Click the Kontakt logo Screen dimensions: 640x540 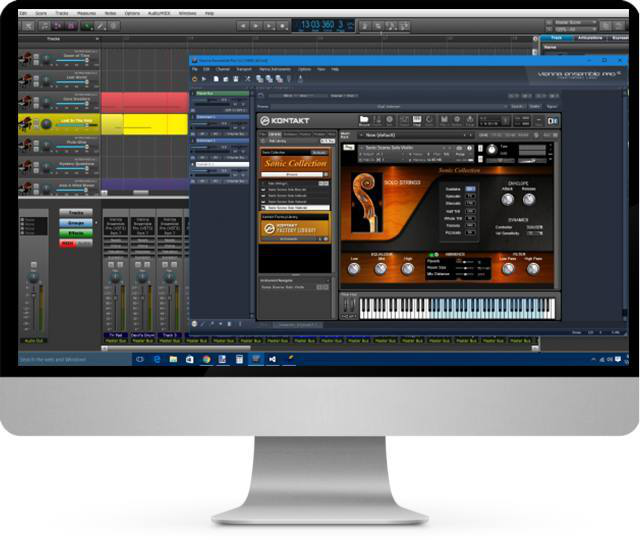click(285, 121)
